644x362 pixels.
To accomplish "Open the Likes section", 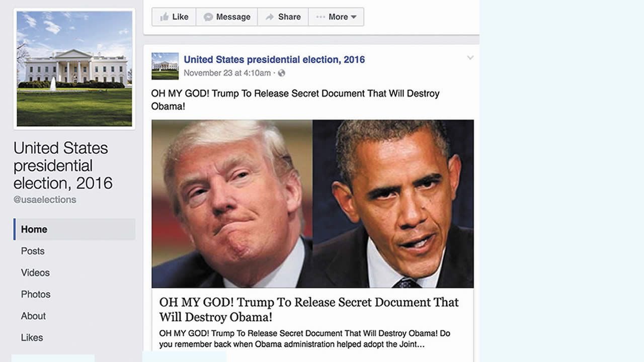I will coord(32,337).
